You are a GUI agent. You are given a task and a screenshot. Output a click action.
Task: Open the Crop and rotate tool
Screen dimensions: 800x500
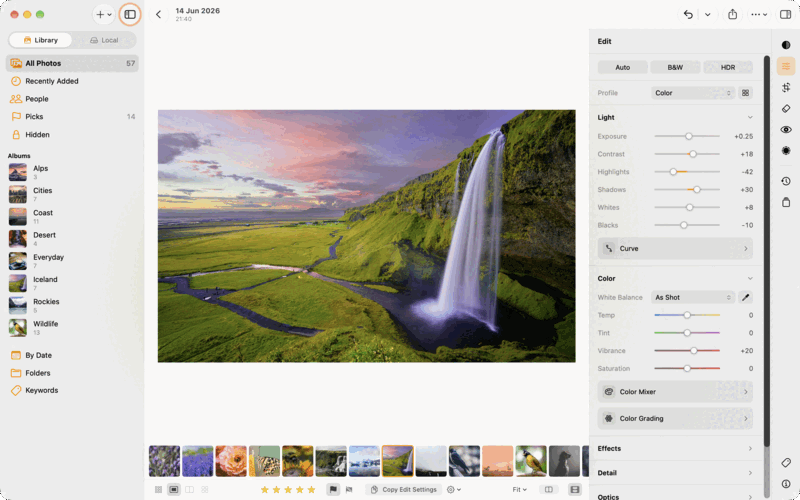point(786,87)
